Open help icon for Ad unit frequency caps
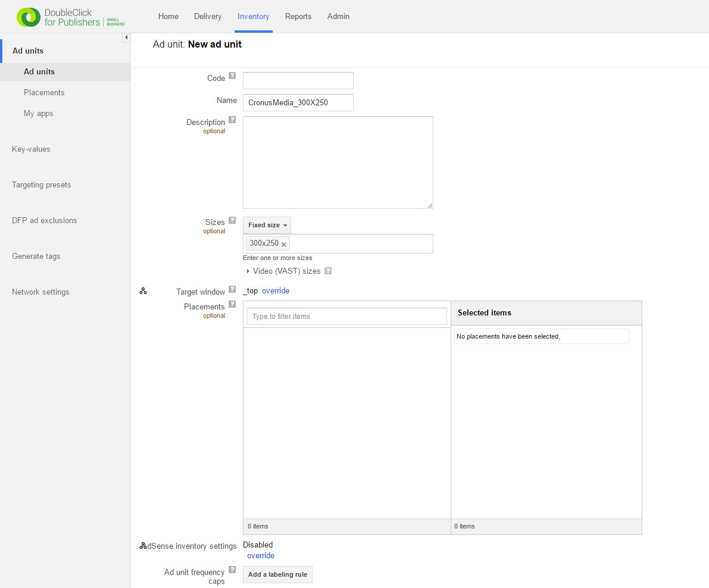709x588 pixels. pos(232,570)
